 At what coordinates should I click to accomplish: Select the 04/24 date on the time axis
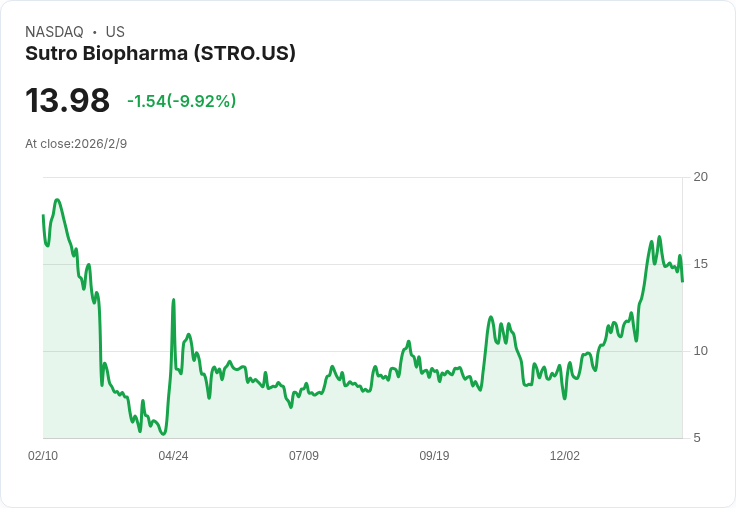173,456
